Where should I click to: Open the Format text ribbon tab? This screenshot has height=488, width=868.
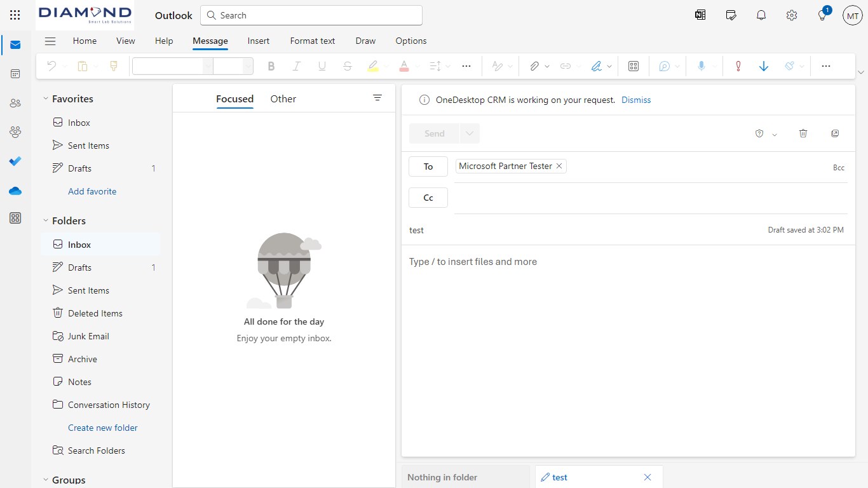[x=313, y=41]
